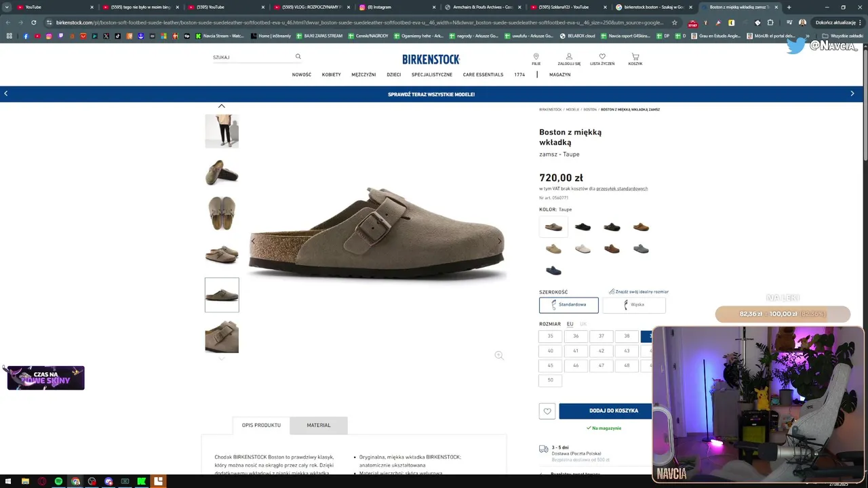Viewport: 868px width, 488px height.
Task: Reload the page with browser refresh button
Action: point(34,22)
